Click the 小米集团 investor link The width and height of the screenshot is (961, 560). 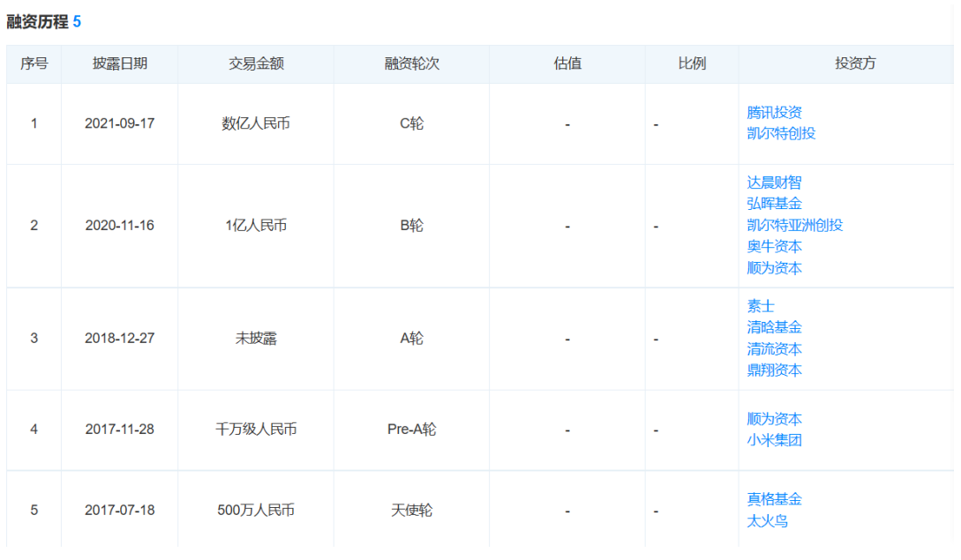tap(774, 440)
